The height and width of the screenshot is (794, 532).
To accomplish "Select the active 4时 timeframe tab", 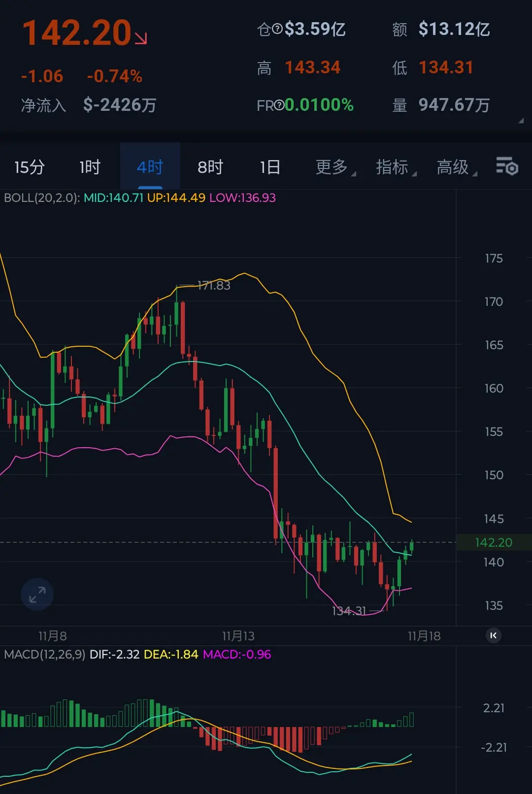I will click(150, 167).
